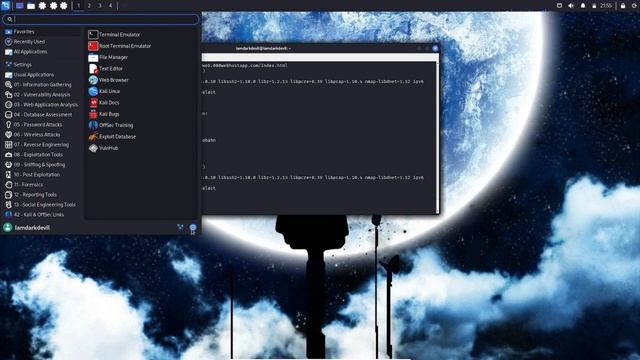Open 04 - Database Assessment category
This screenshot has height=360, width=640.
[42, 115]
